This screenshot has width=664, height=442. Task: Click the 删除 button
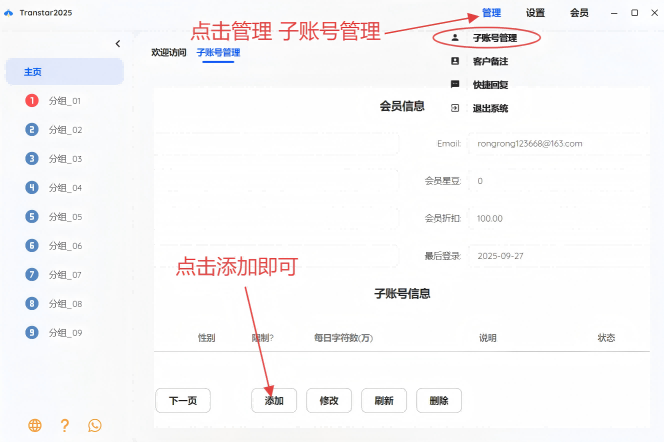click(439, 401)
